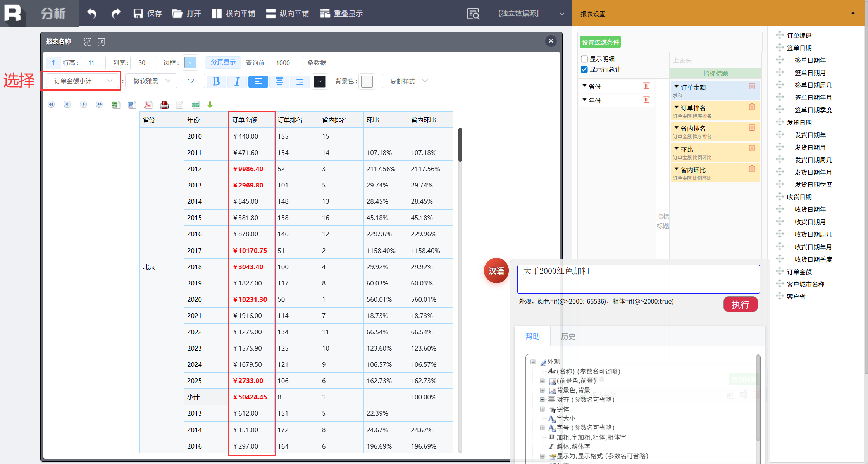The width and height of the screenshot is (868, 464).
Task: Click the undo arrow in top bar
Action: (x=92, y=14)
